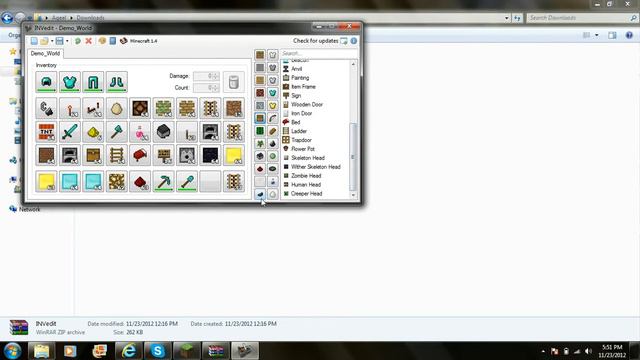Click the Save disk icon in INVedit toolbar
Viewport: 640px width, 360px height.
[60, 41]
